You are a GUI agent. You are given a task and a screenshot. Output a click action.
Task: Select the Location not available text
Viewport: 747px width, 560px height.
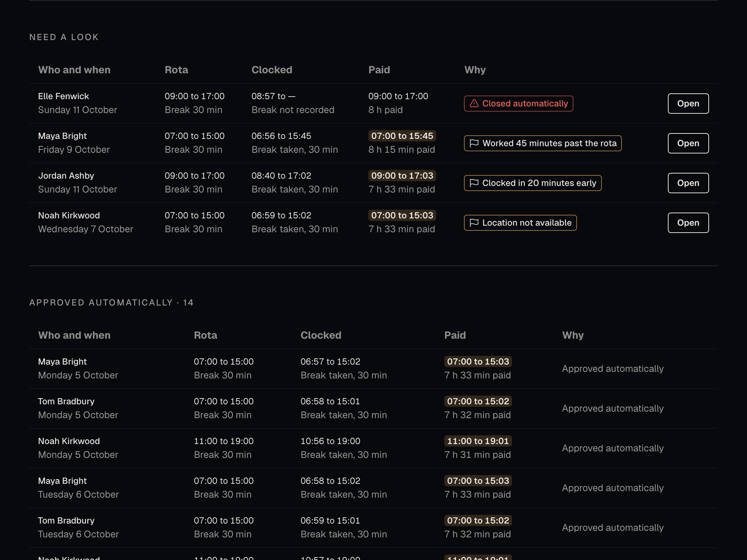click(527, 223)
